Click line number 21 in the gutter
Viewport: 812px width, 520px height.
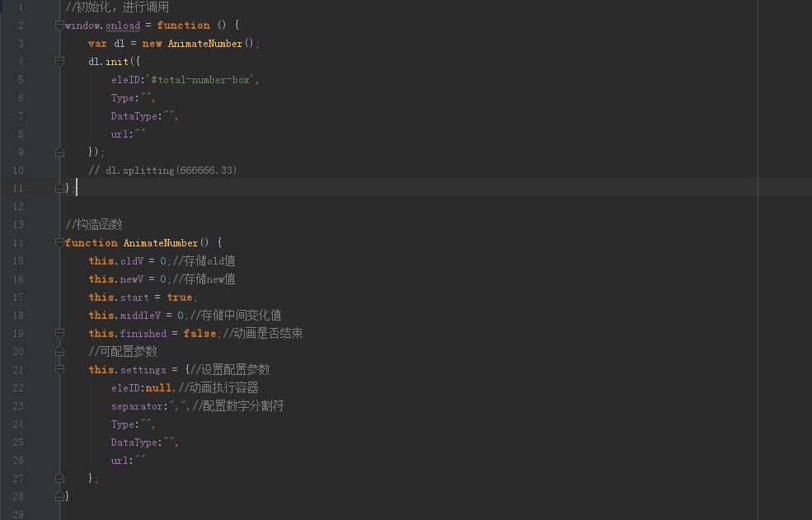[x=18, y=369]
